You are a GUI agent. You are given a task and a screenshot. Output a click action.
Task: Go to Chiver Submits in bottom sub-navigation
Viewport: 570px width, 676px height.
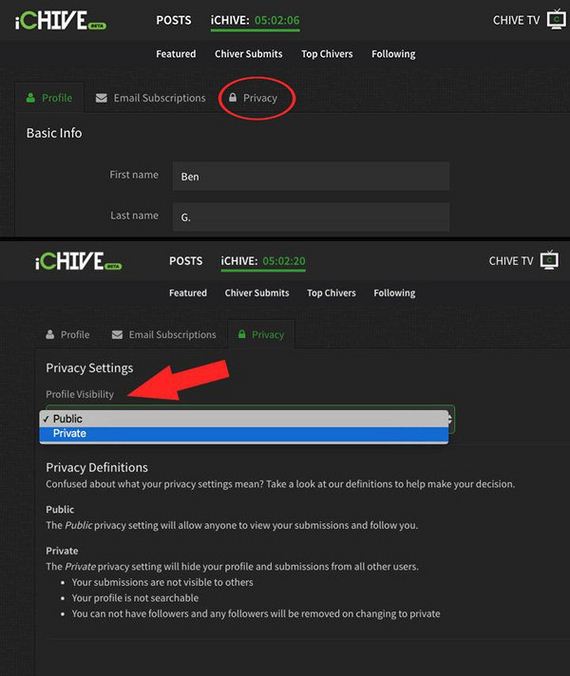tap(257, 293)
